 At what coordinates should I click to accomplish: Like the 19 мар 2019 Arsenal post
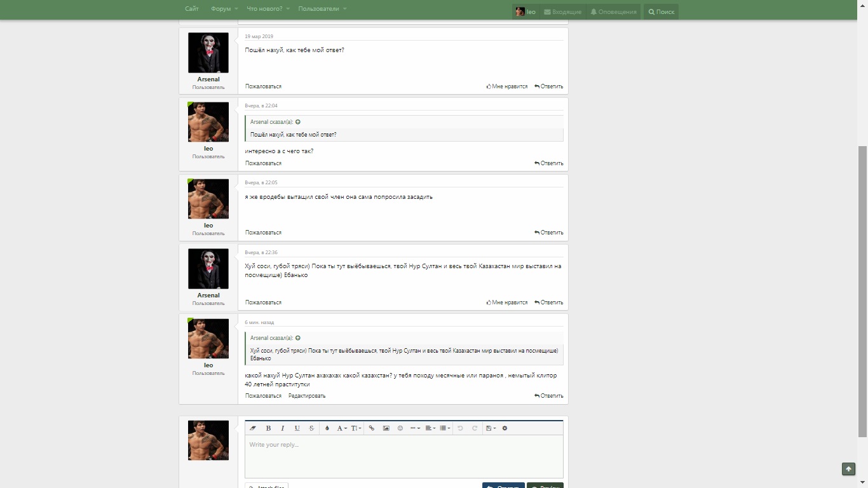507,86
